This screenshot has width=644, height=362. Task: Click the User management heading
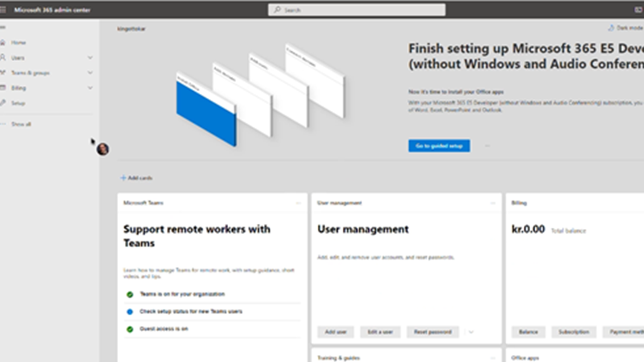tap(363, 229)
